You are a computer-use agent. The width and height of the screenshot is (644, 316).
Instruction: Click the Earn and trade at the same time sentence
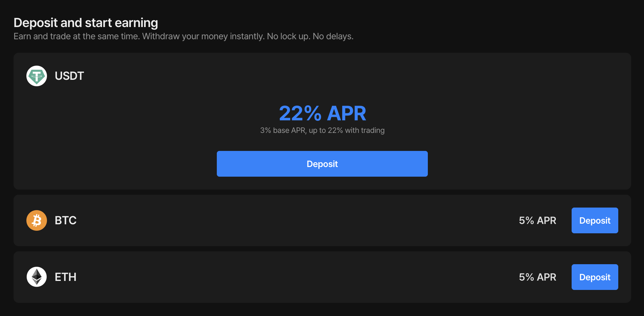(77, 36)
